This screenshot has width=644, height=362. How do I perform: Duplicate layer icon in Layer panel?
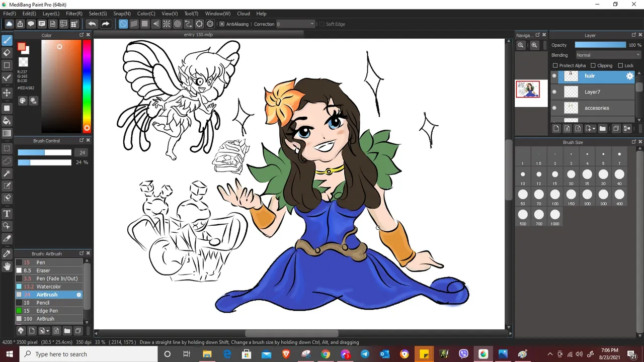616,129
